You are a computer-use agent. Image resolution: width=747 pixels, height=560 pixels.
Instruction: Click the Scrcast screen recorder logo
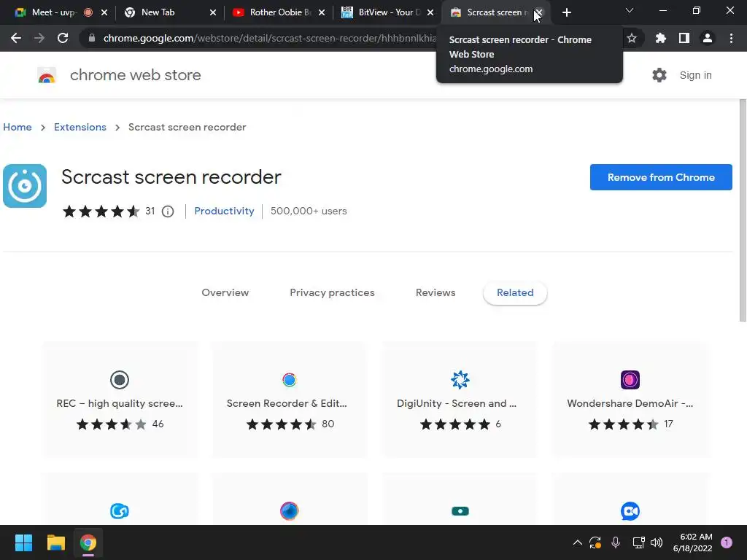25,186
